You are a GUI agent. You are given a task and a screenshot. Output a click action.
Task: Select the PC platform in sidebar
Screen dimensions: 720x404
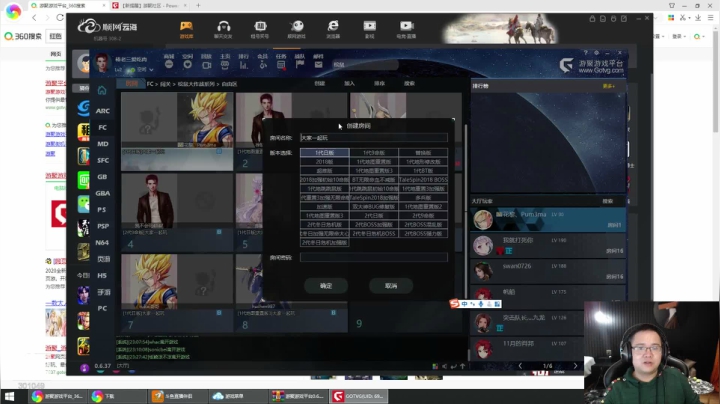click(x=102, y=308)
